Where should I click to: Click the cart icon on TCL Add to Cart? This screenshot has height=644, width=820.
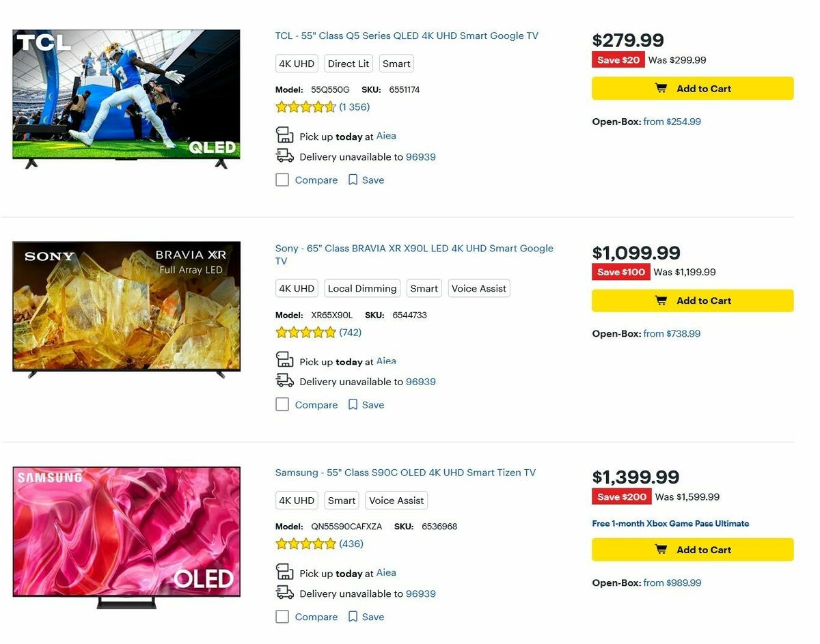click(661, 88)
